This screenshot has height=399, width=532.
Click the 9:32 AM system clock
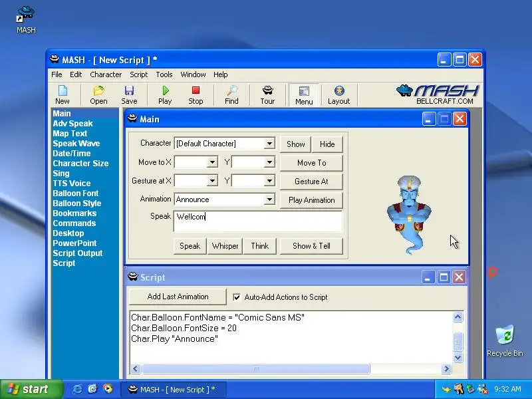507,389
